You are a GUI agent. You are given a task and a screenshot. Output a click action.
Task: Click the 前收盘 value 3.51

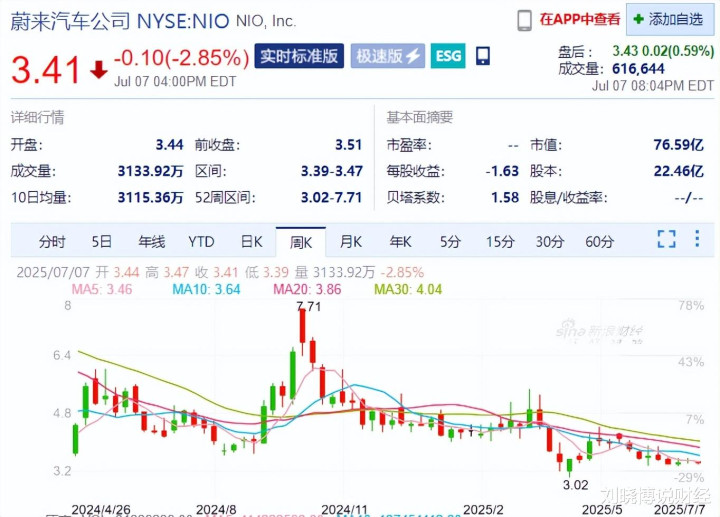pos(349,145)
